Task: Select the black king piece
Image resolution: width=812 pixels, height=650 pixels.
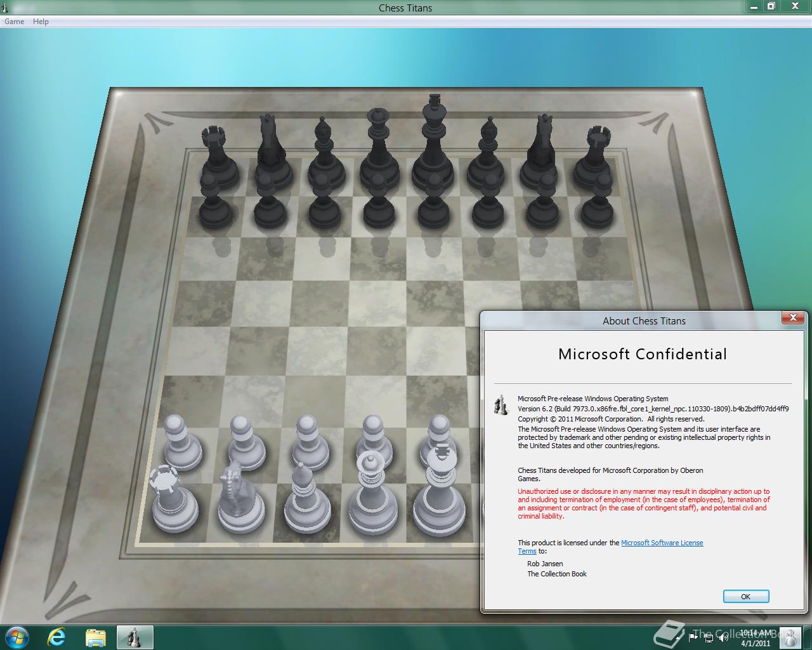Action: pyautogui.click(x=433, y=146)
